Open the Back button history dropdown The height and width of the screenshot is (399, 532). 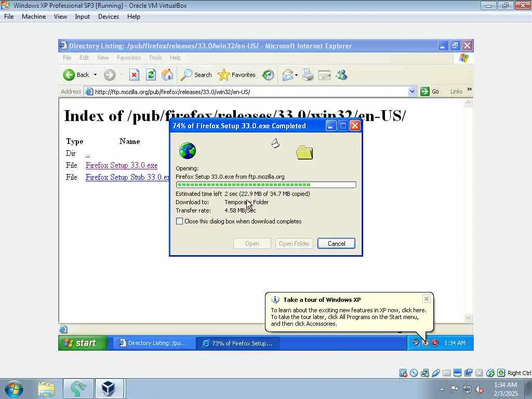[x=96, y=75]
